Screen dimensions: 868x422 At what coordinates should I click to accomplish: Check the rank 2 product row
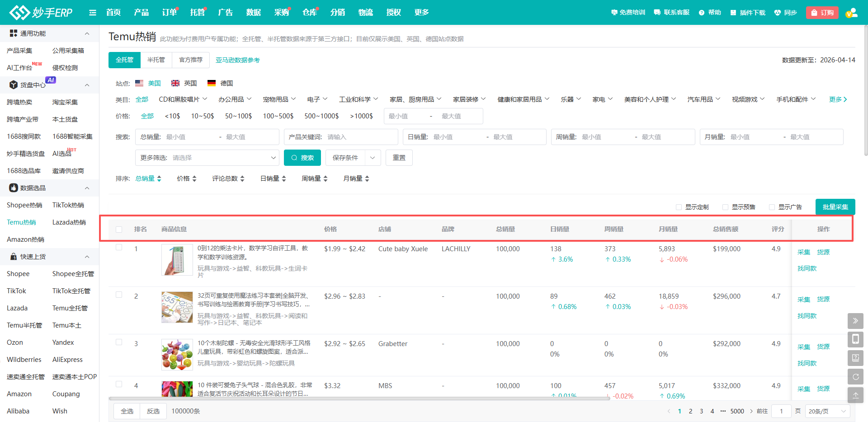pos(119,295)
